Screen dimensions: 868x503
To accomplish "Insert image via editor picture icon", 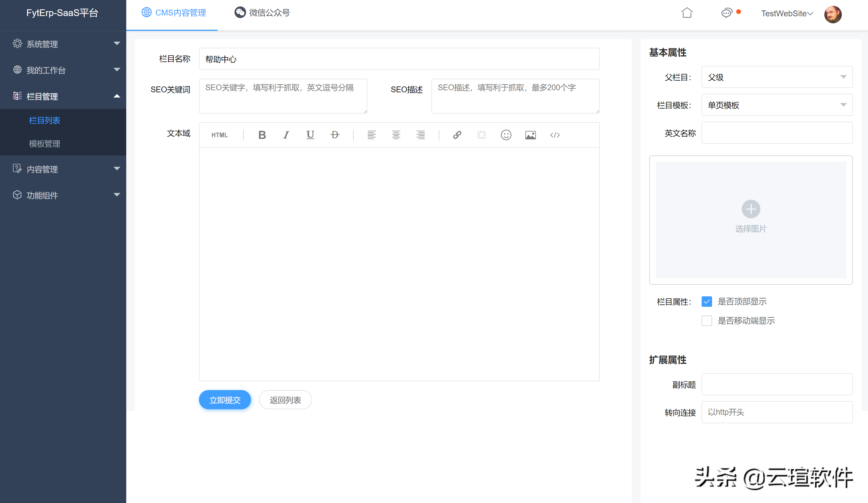I will 531,135.
